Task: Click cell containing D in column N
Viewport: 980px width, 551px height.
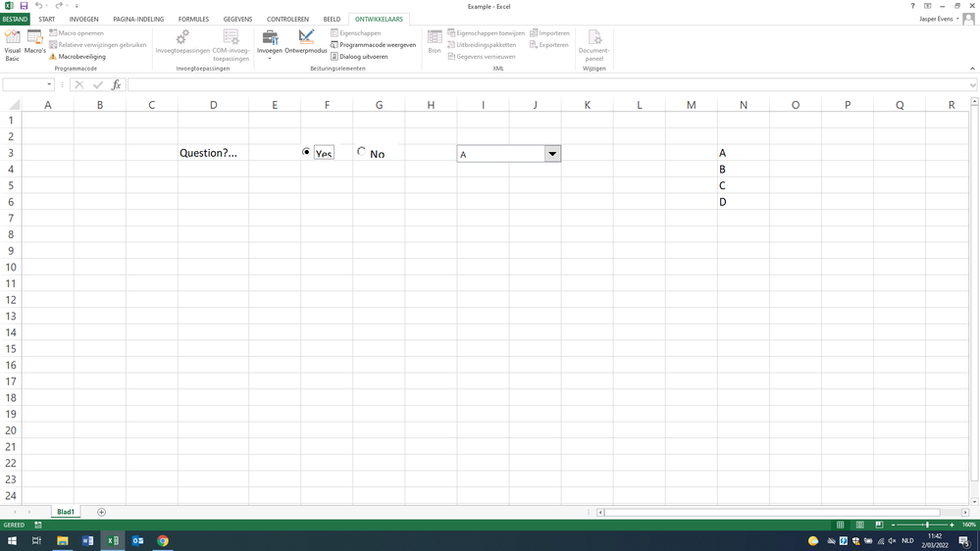Action: pyautogui.click(x=744, y=202)
